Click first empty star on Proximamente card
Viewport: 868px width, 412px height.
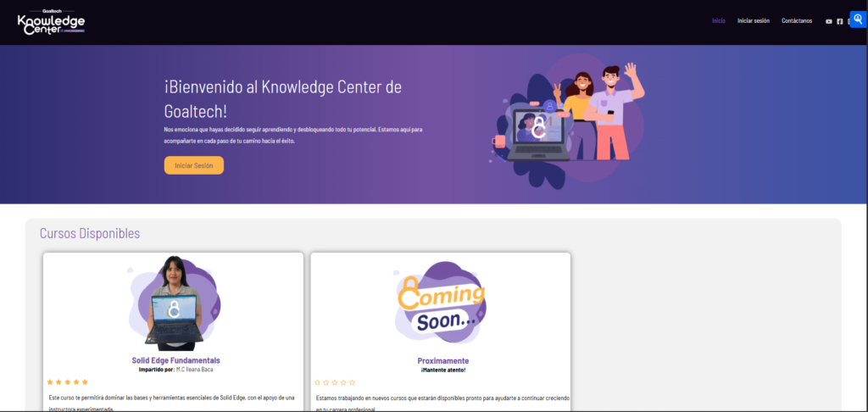click(x=318, y=382)
